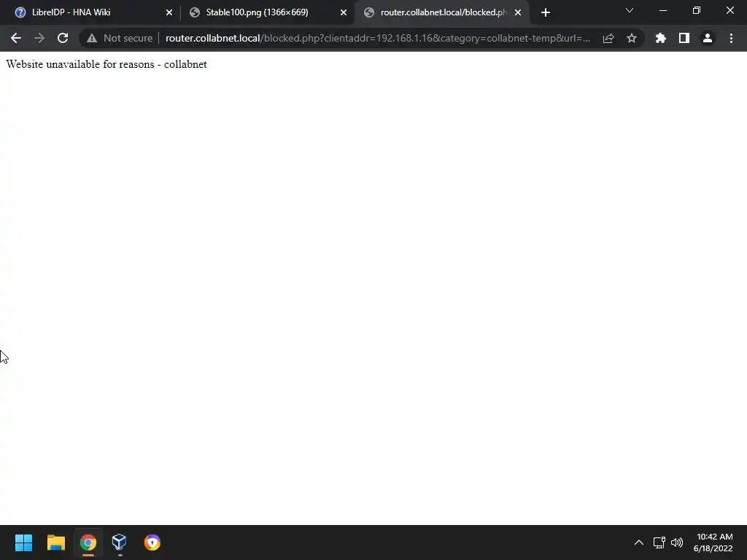The height and width of the screenshot is (560, 747).
Task: Open the volume tray icon
Action: [x=677, y=542]
